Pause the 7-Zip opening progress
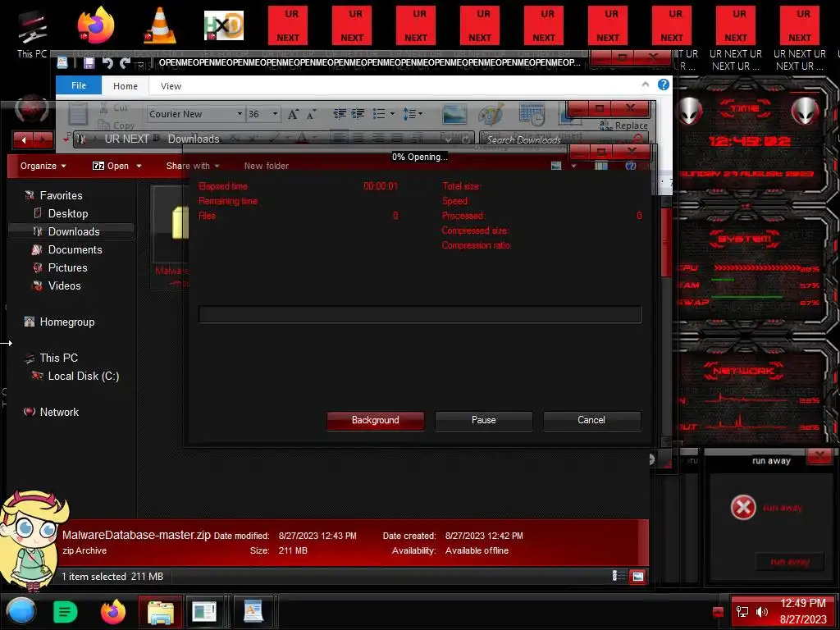 click(483, 421)
